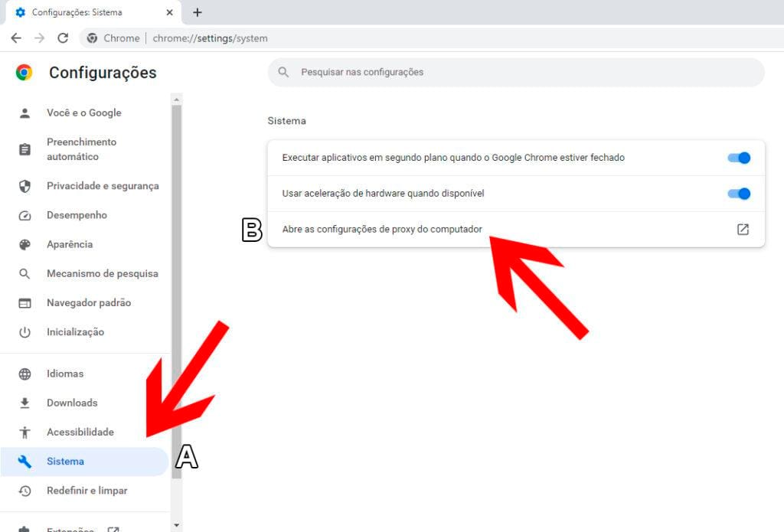Open proxy settings via external link icon
Viewport: 784px width, 532px height.
point(743,229)
